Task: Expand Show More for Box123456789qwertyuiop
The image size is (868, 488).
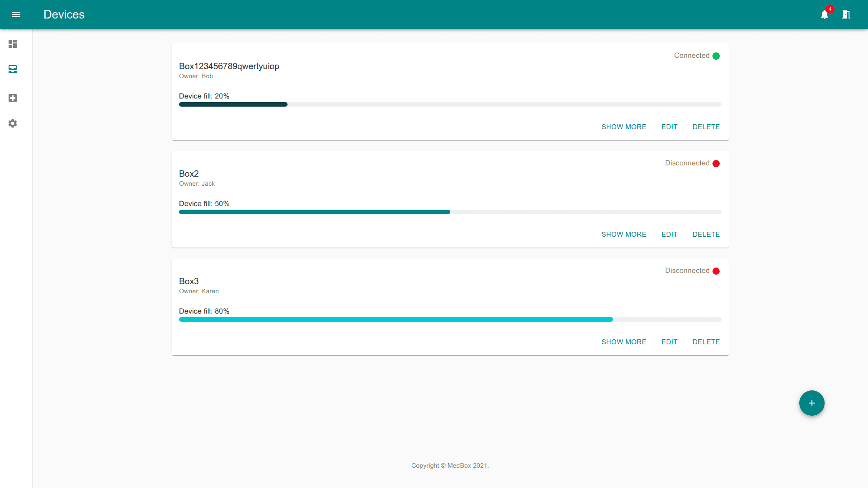Action: click(x=623, y=127)
